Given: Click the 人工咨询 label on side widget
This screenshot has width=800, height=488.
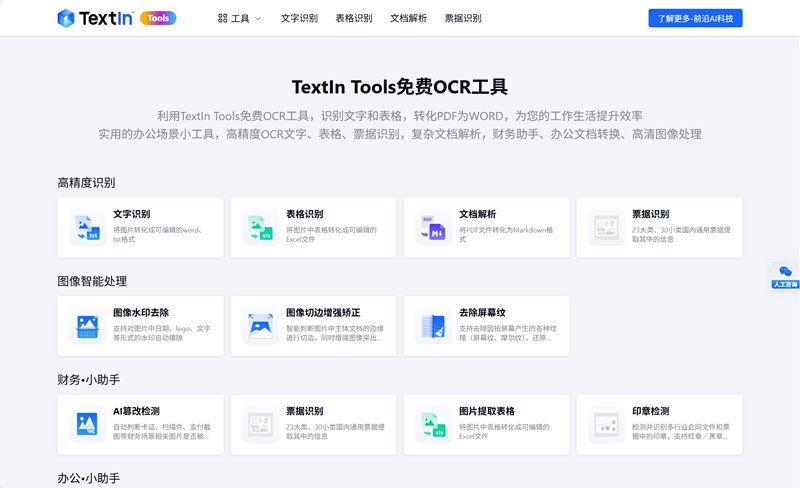Looking at the screenshot, I should coord(786,284).
